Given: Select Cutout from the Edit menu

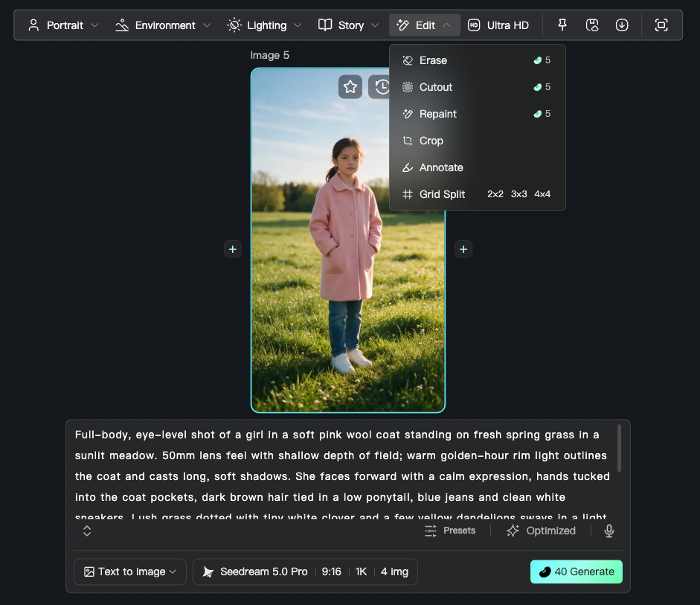Looking at the screenshot, I should (x=478, y=87).
